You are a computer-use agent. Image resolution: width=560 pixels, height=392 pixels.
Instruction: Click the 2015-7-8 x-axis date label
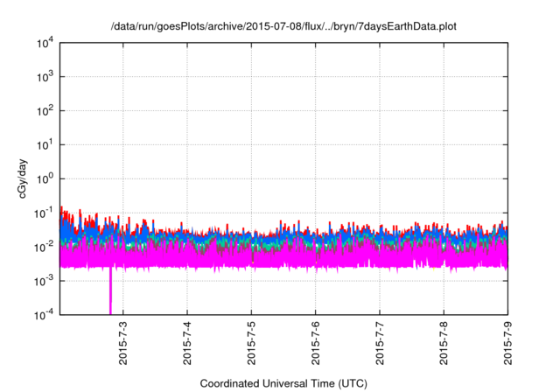tap(444, 343)
